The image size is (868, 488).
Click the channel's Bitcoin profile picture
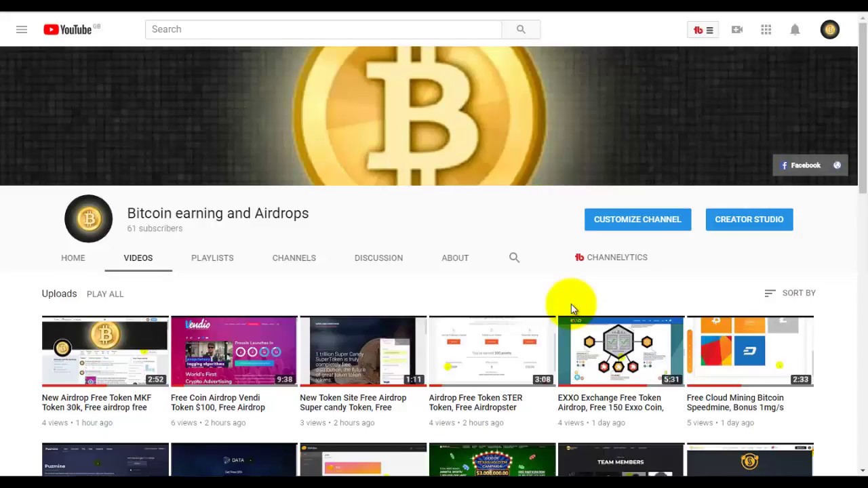click(x=88, y=218)
